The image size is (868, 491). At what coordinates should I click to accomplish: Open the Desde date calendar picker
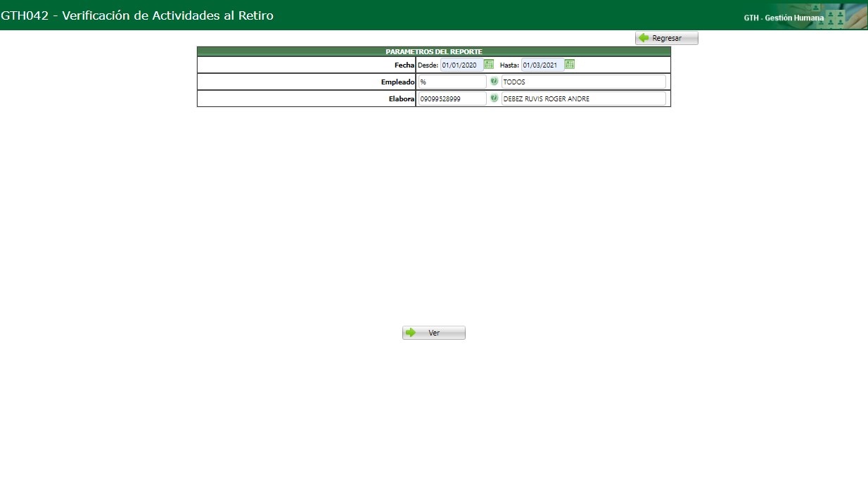(x=489, y=65)
